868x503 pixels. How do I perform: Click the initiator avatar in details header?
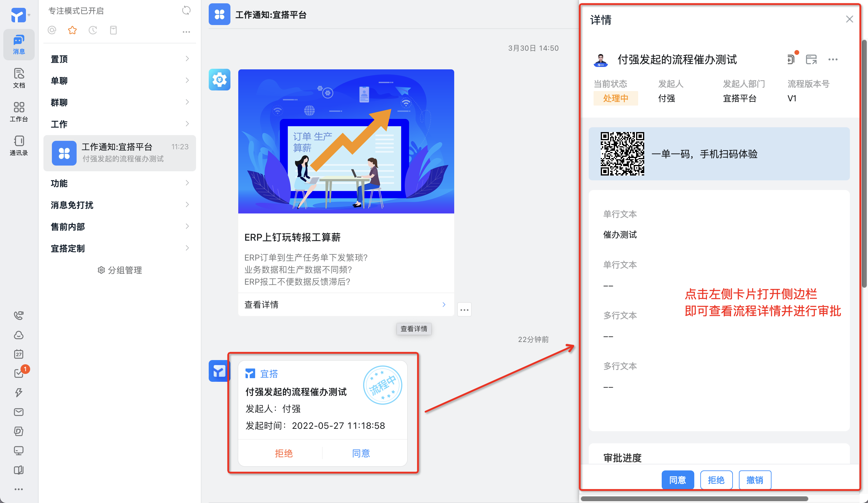(601, 60)
